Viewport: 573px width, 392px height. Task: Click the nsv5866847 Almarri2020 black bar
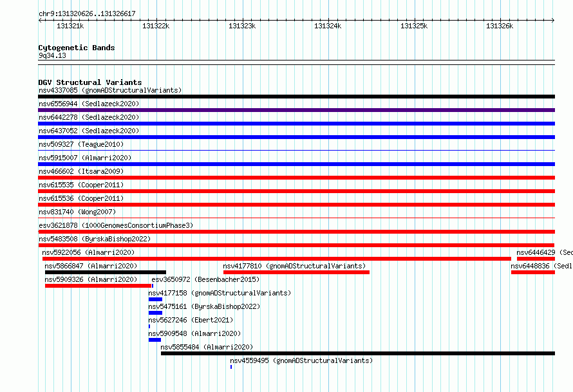point(105,272)
